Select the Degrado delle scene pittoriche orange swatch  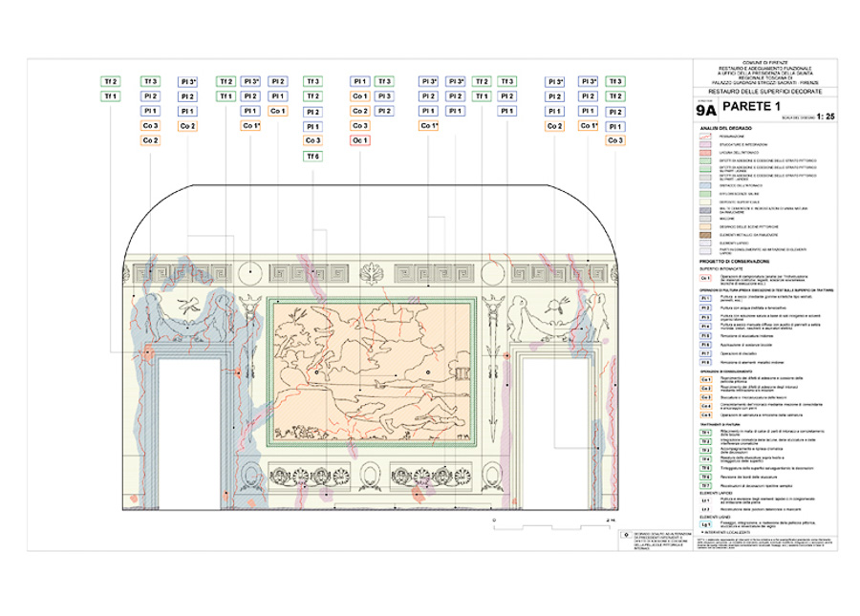click(x=705, y=226)
